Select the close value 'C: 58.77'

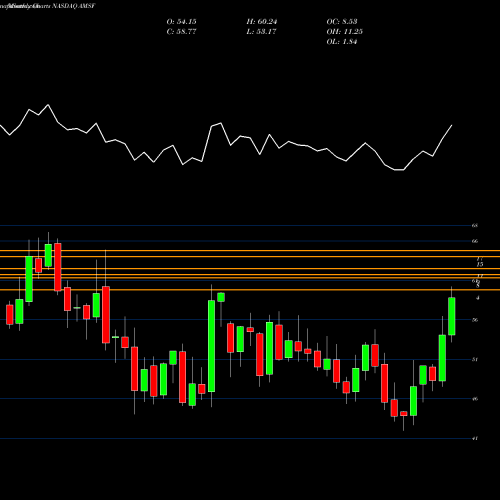click(x=181, y=32)
